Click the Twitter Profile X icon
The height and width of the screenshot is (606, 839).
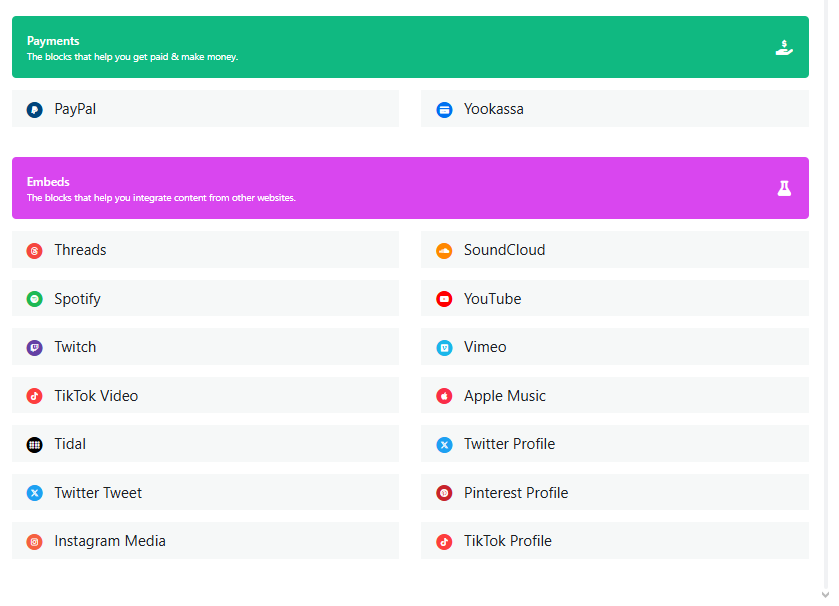point(444,444)
